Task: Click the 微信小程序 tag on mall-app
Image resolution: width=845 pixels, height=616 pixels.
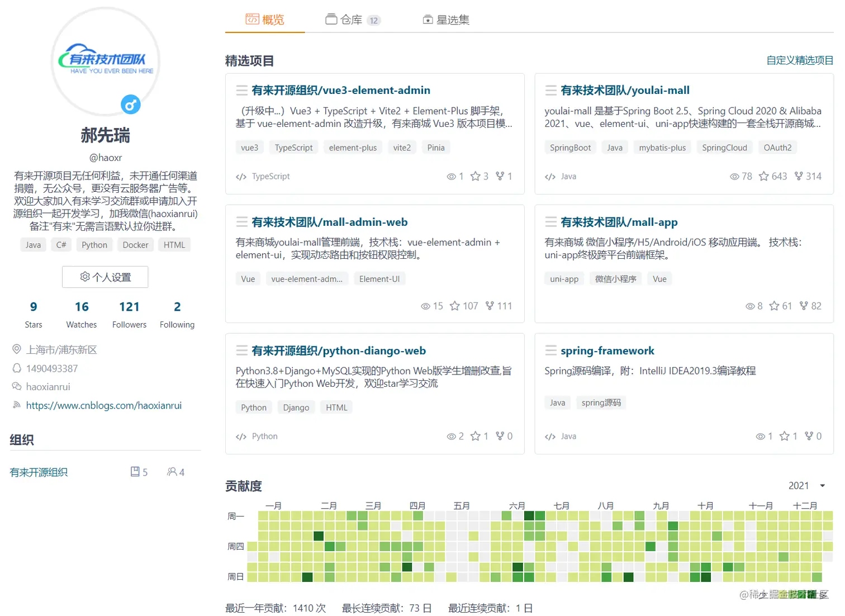Action: [x=615, y=279]
